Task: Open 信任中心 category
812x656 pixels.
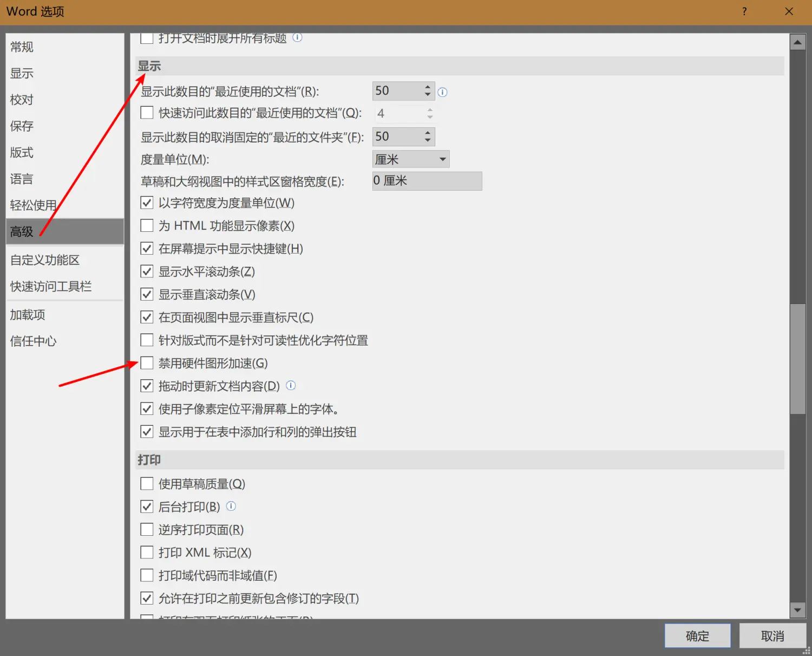Action: point(65,341)
